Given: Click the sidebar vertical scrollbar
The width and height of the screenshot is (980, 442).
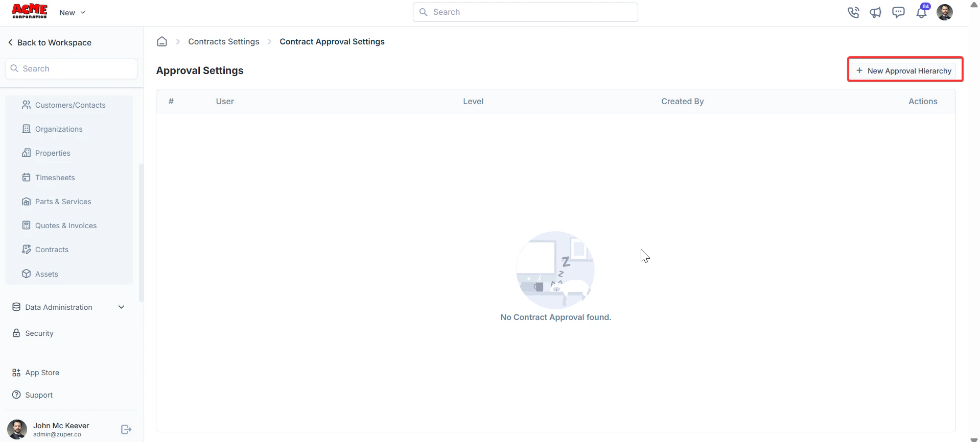Looking at the screenshot, I should (x=141, y=232).
